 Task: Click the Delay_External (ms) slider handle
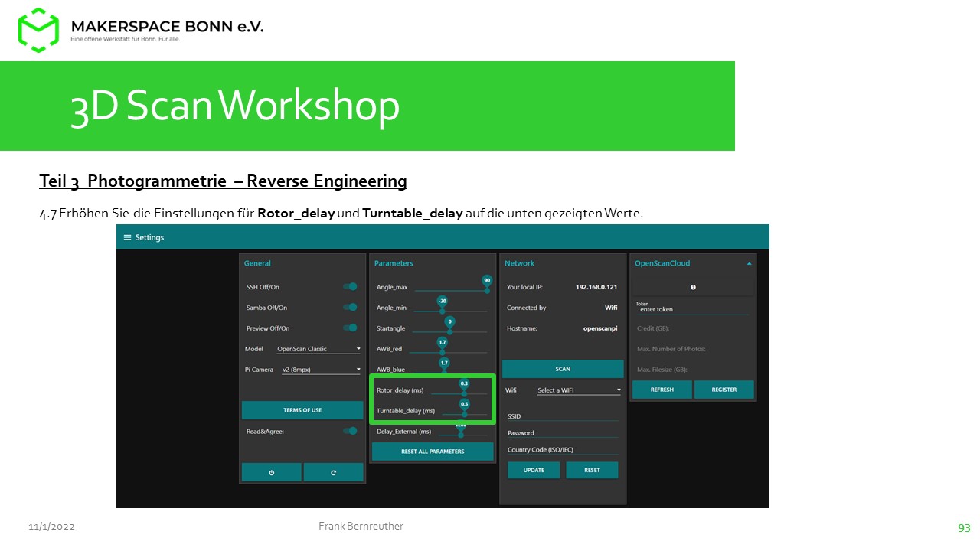(x=460, y=435)
